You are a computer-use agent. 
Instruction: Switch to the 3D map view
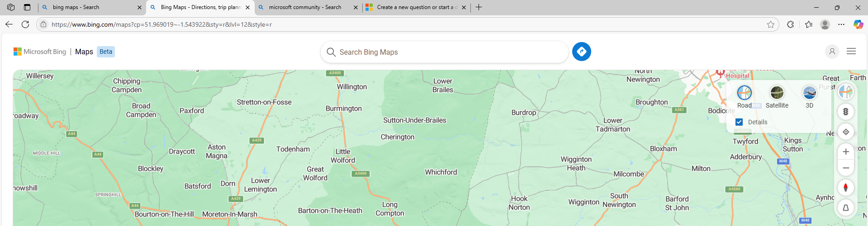(809, 97)
